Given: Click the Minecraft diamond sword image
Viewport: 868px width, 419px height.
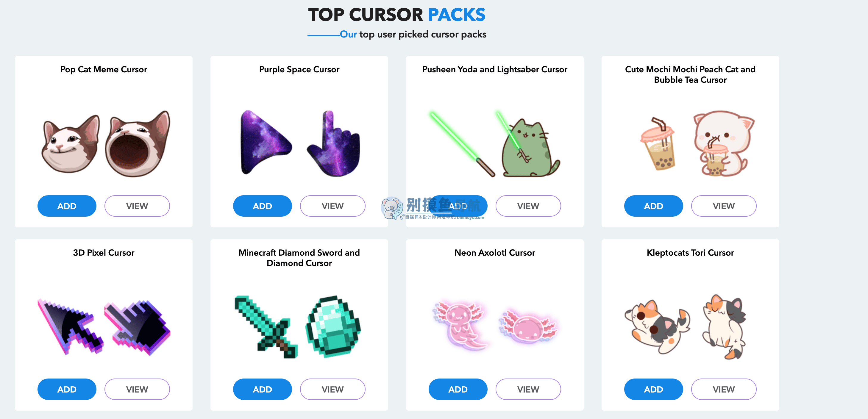Looking at the screenshot, I should click(x=266, y=327).
